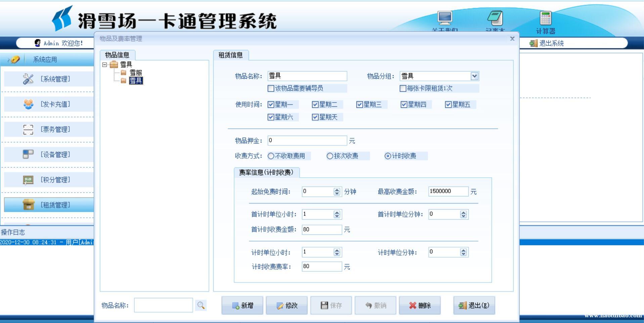The width and height of the screenshot is (644, 323).
Task: Click the 新增 button
Action: click(x=242, y=305)
